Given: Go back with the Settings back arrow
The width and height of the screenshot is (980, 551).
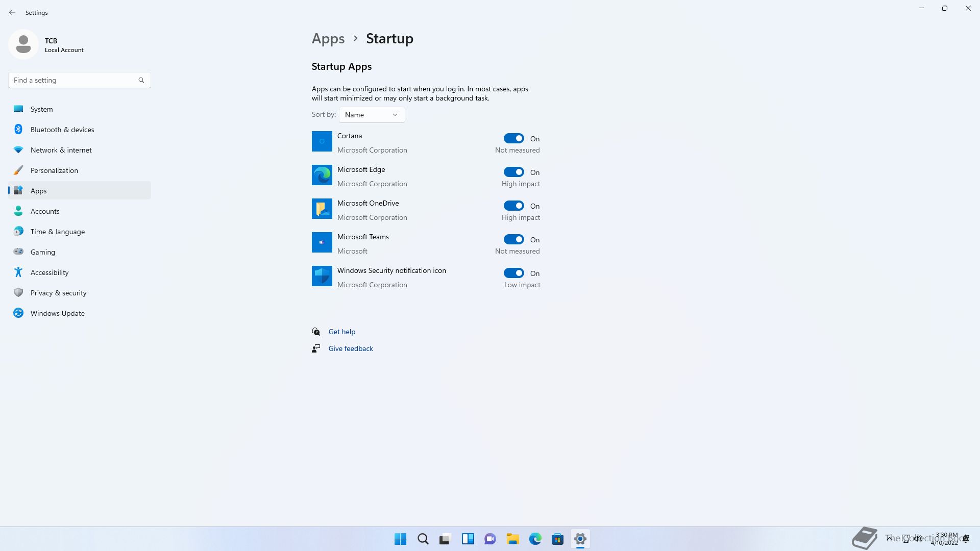Looking at the screenshot, I should 12,12.
